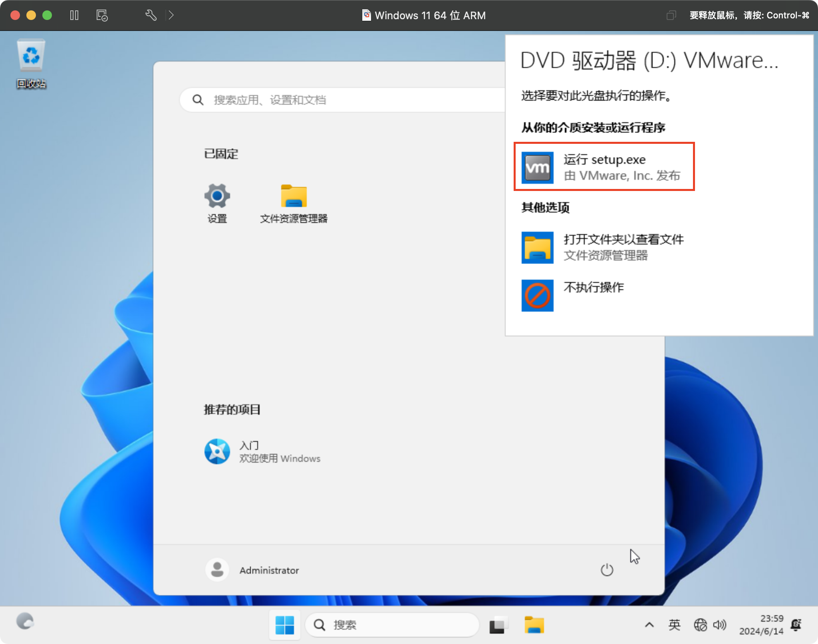Screen dimensions: 818x644
Task: Open the Recycle Bin desktop icon
Action: click(x=31, y=64)
